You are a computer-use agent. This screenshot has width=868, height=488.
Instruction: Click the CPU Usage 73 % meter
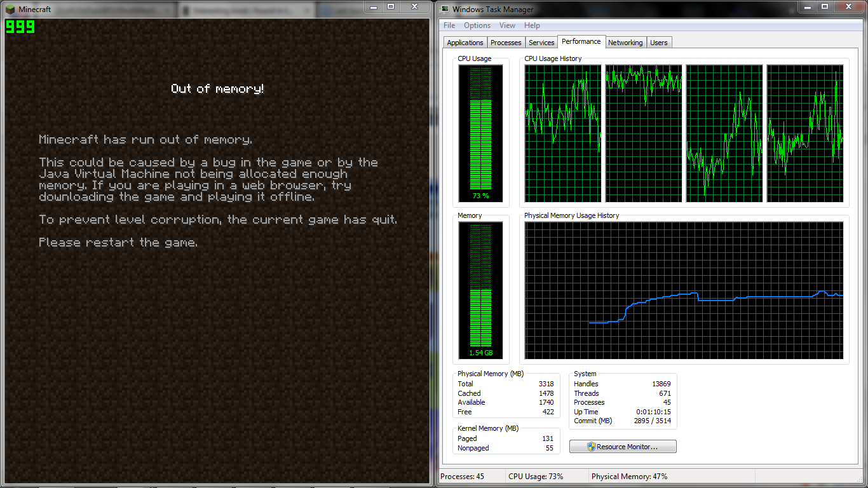pyautogui.click(x=480, y=133)
